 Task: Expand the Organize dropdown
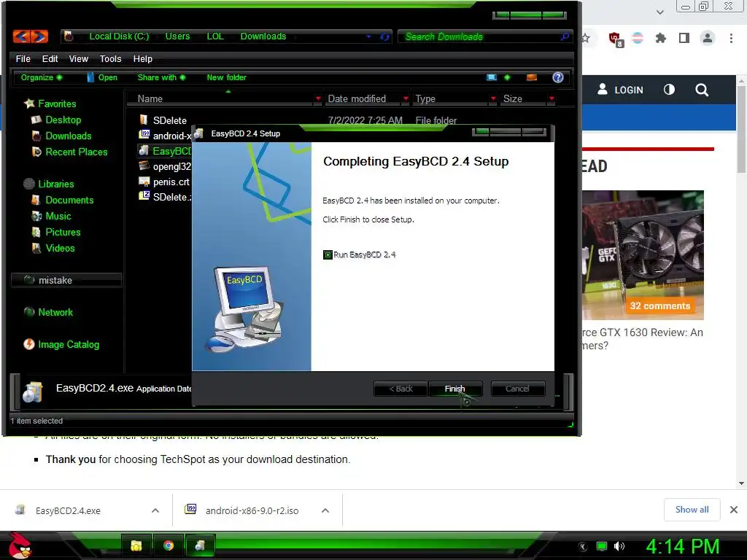(42, 77)
